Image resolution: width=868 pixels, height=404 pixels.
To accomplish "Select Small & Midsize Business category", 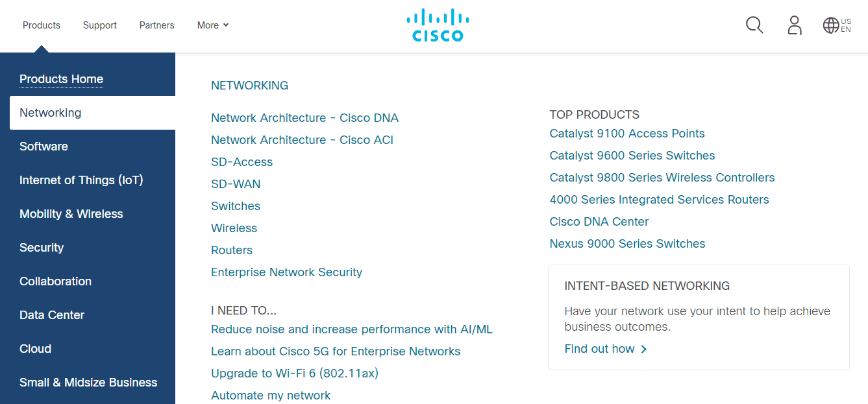I will (x=88, y=382).
